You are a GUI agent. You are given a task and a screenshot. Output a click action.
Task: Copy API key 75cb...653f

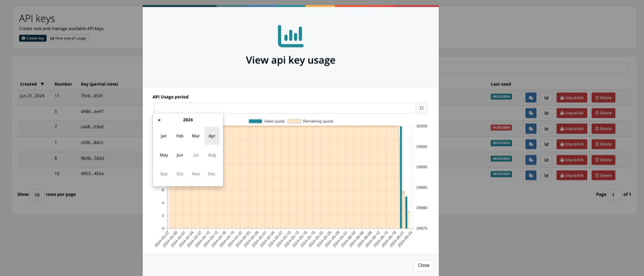click(531, 98)
